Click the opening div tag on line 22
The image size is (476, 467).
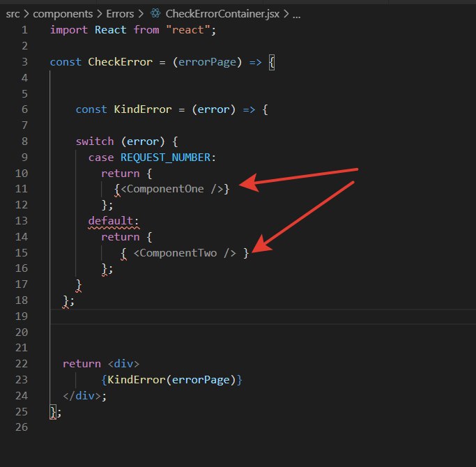pyautogui.click(x=123, y=364)
